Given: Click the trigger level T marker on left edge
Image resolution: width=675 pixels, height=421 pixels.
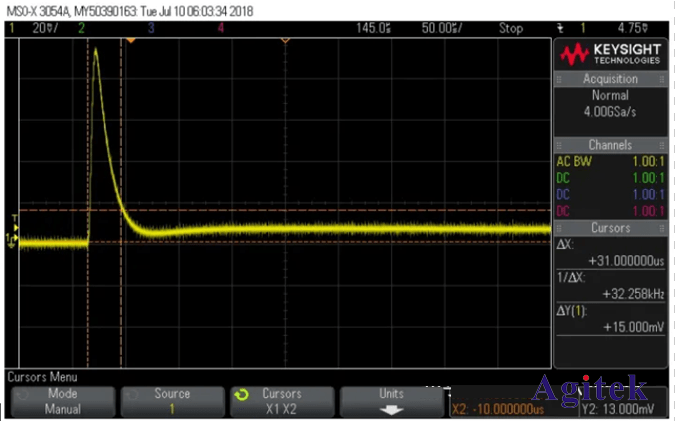Looking at the screenshot, I should click(13, 217).
